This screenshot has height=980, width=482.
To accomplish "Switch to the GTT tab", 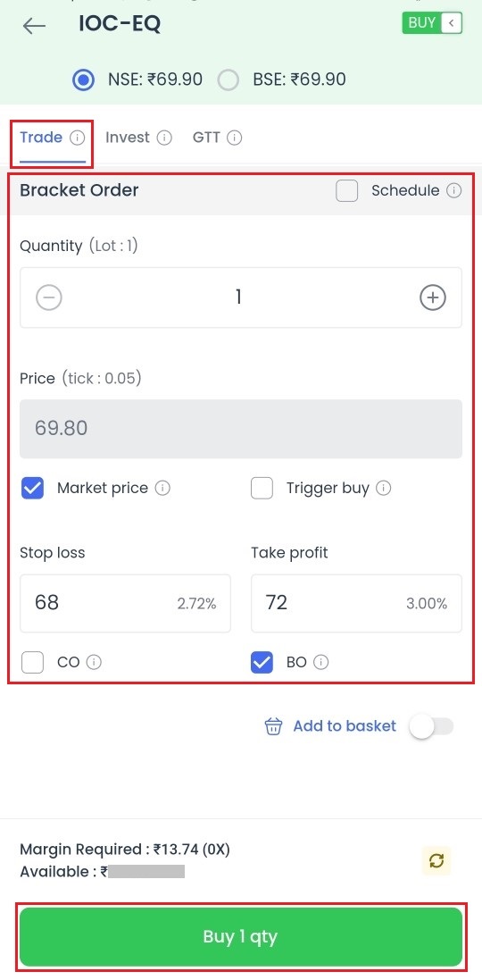I will 207,138.
